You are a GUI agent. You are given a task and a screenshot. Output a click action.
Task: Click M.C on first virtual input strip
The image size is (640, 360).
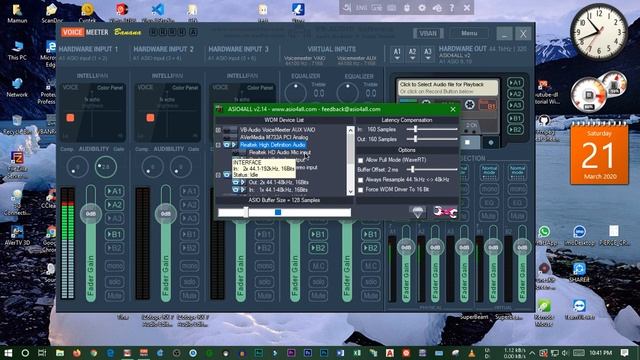tap(318, 266)
